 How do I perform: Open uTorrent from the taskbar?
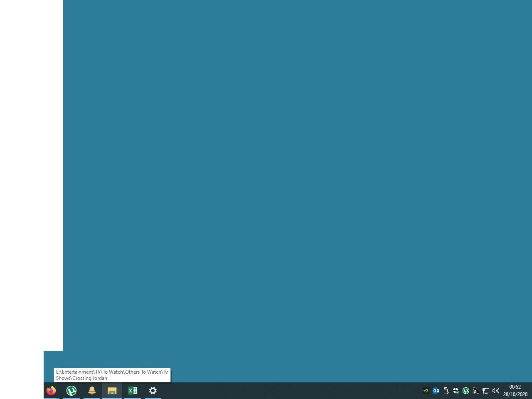pos(71,391)
